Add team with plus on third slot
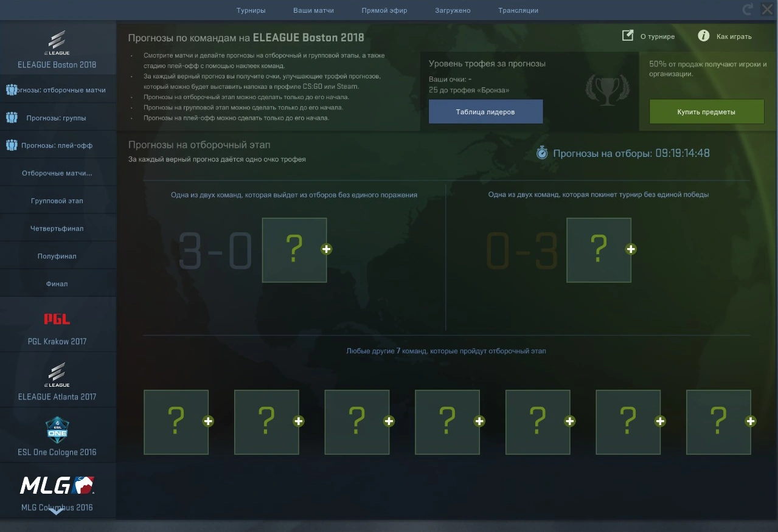 pos(389,421)
